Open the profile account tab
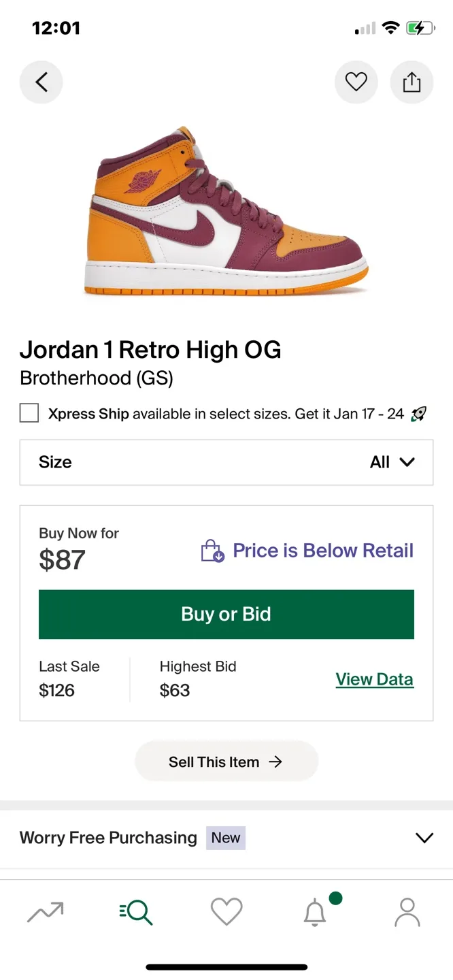 [x=407, y=912]
